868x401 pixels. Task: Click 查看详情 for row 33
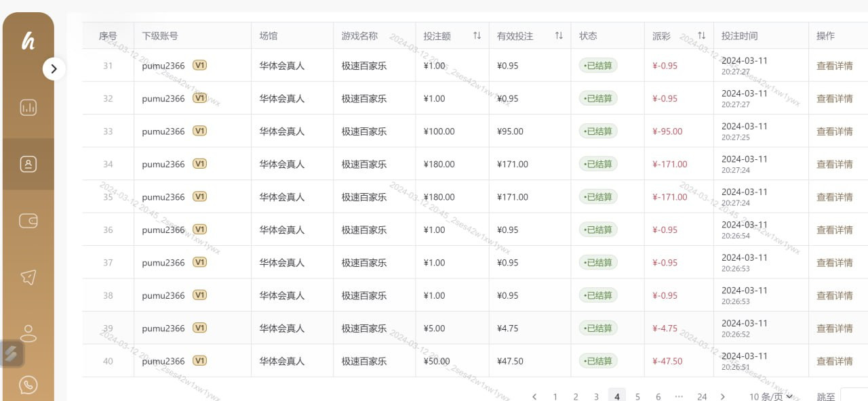click(834, 131)
